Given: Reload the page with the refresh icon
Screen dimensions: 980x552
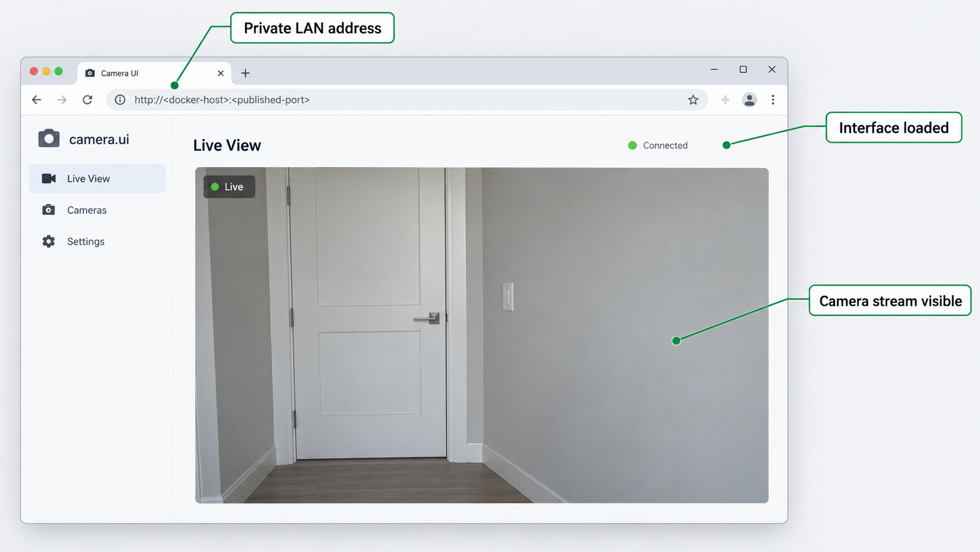Looking at the screenshot, I should 87,100.
